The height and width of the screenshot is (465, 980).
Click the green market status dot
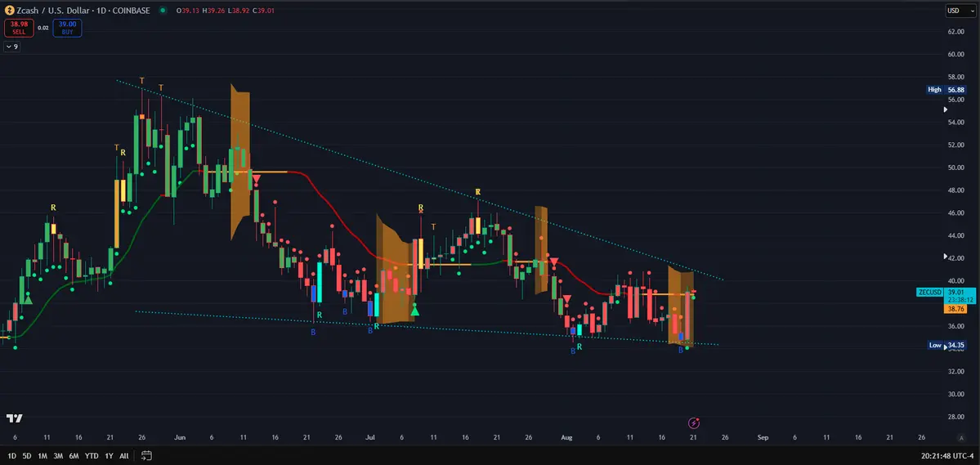coord(163,10)
